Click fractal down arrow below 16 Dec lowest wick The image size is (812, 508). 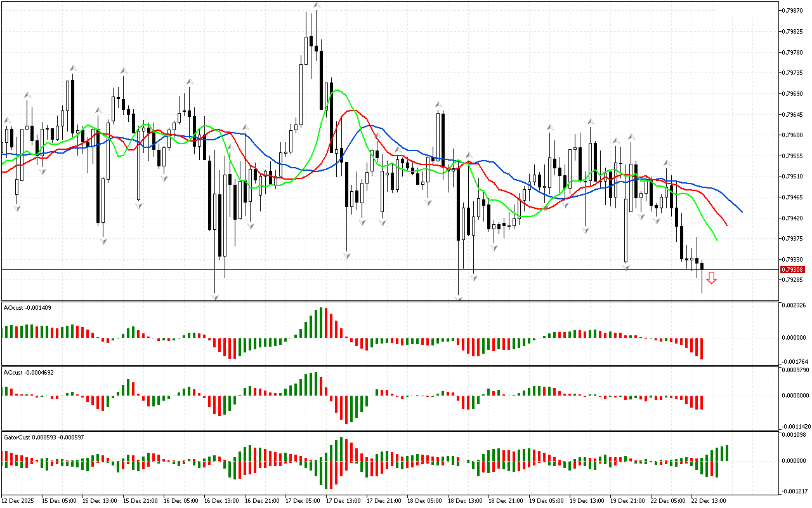click(215, 297)
